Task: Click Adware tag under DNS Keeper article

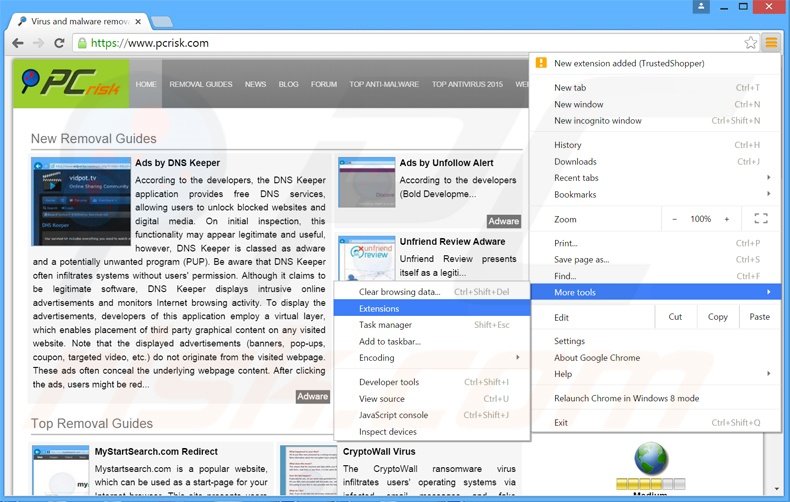Action: coord(312,397)
